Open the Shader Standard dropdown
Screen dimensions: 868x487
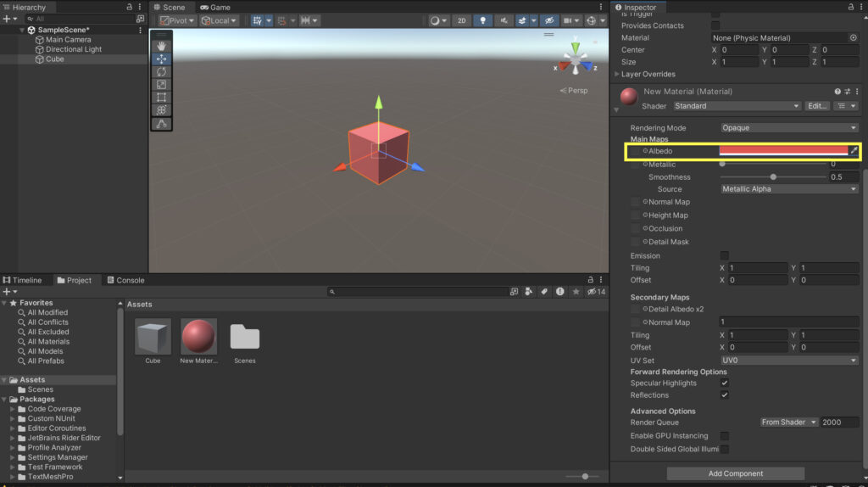tap(736, 106)
